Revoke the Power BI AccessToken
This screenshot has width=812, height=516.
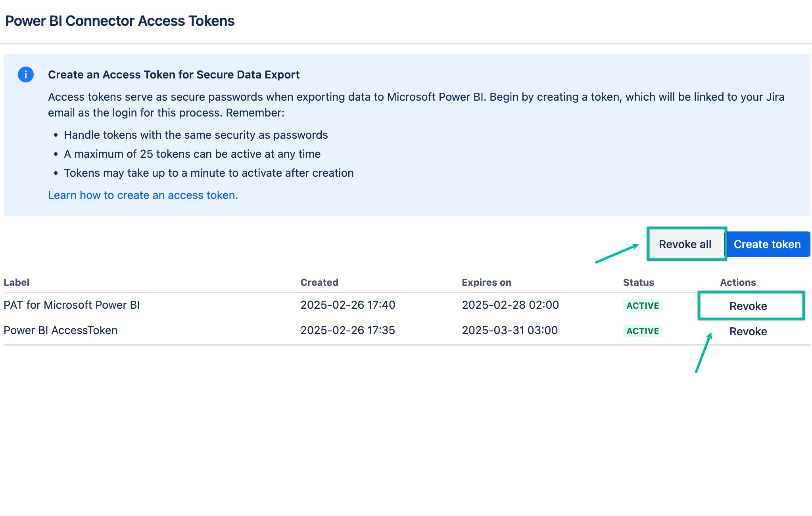click(x=748, y=331)
